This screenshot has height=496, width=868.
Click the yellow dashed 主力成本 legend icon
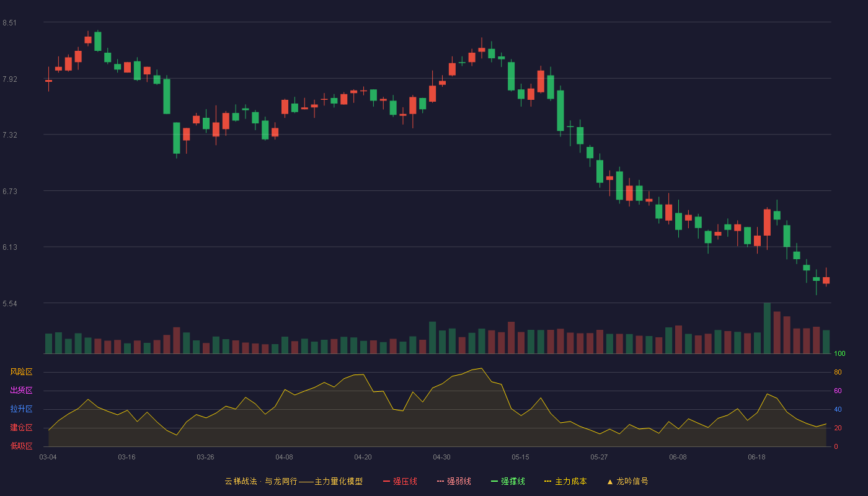click(x=548, y=481)
